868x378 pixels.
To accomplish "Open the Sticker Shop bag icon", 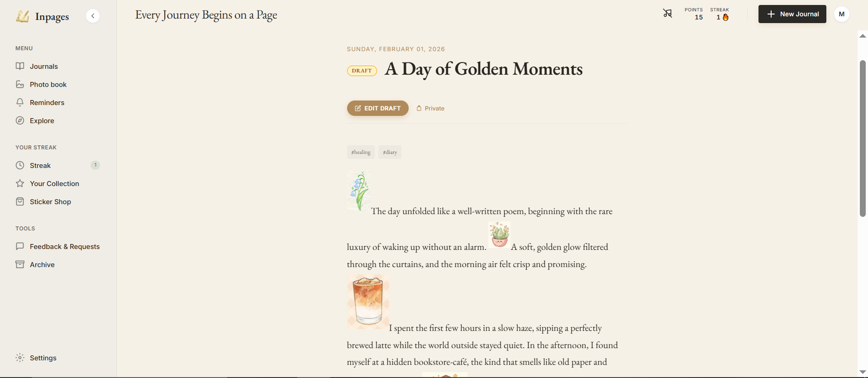I will coord(20,201).
